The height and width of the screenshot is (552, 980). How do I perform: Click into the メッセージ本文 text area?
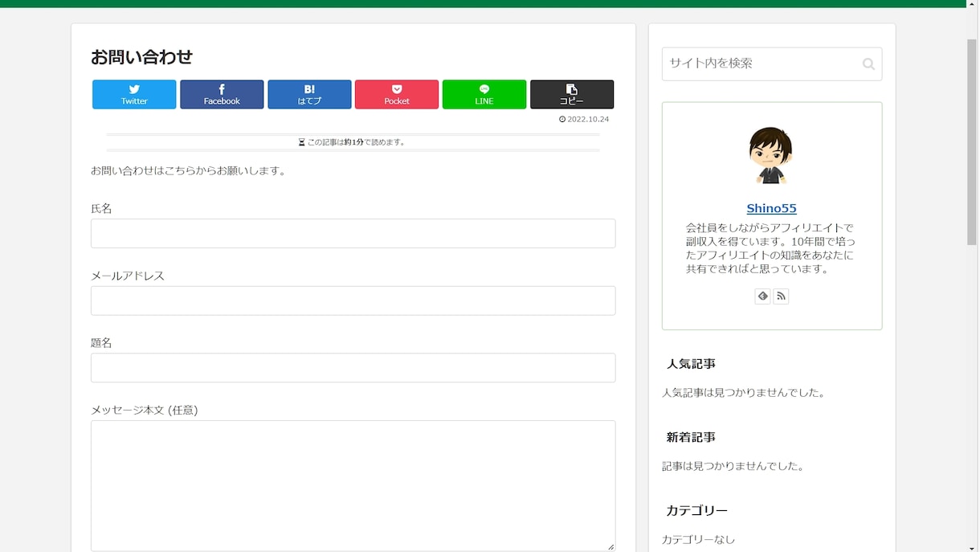(x=353, y=486)
